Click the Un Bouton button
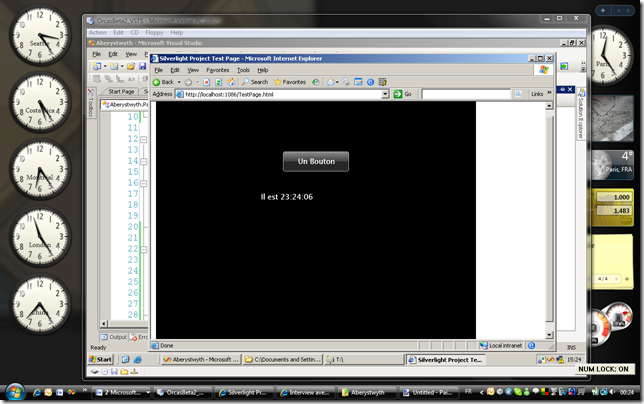 tap(316, 162)
